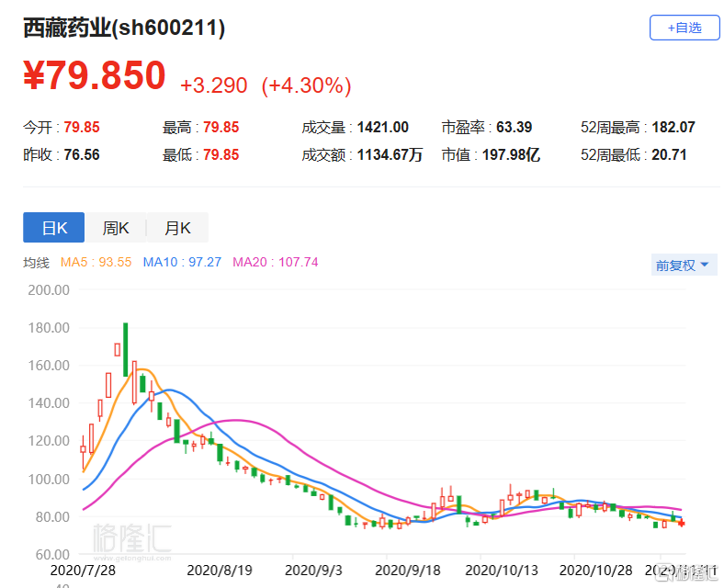
Task: Click the 180.00 y-axis label
Action: pos(49,328)
